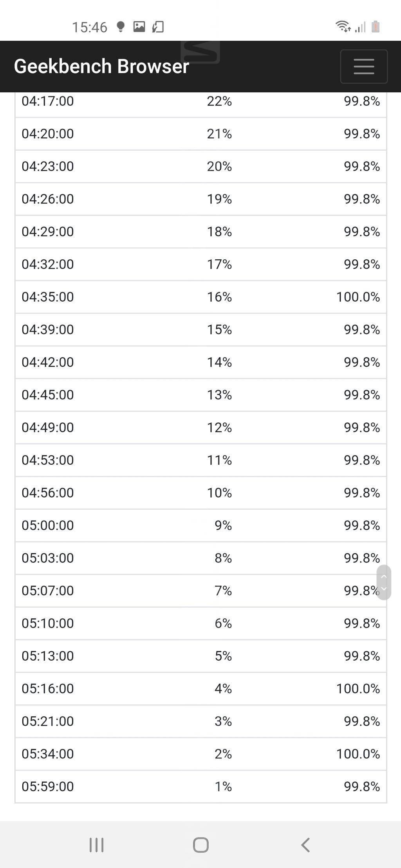Tap the status bar clock showing 15:46
Viewport: 401px width, 868px height.
point(89,27)
